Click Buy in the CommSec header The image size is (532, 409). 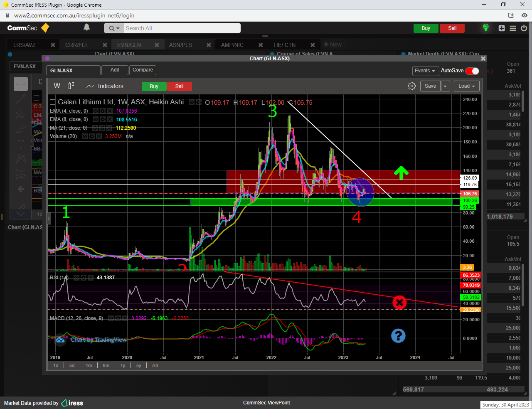[x=426, y=28]
